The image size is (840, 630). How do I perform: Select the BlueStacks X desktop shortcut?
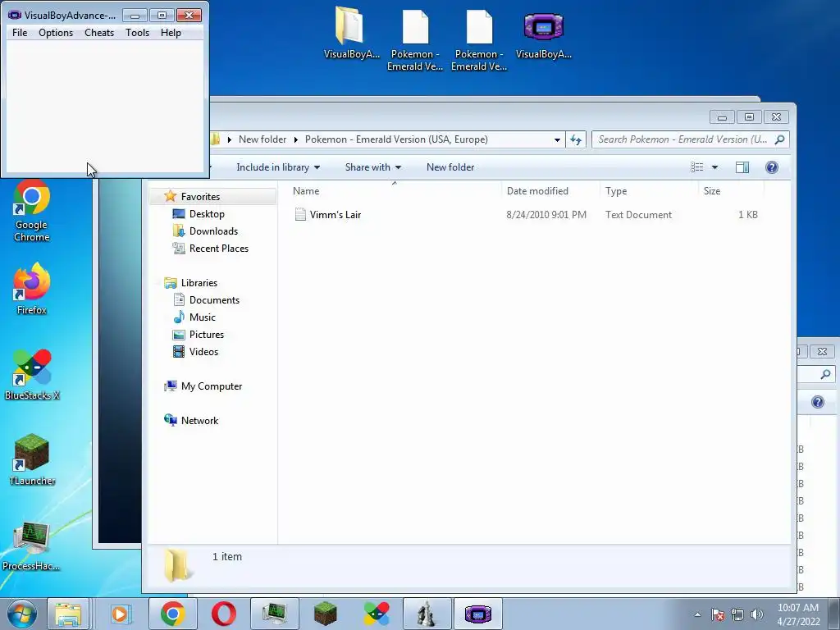tap(32, 374)
